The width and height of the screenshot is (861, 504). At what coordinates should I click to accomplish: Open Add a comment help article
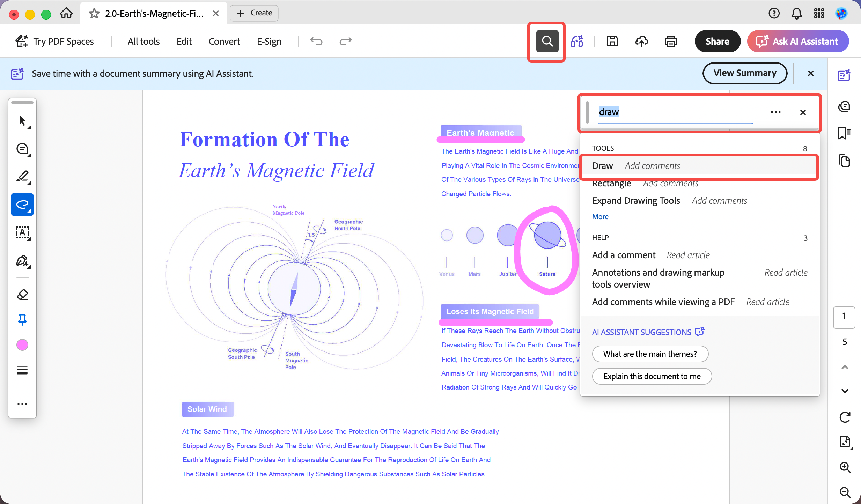(699, 255)
